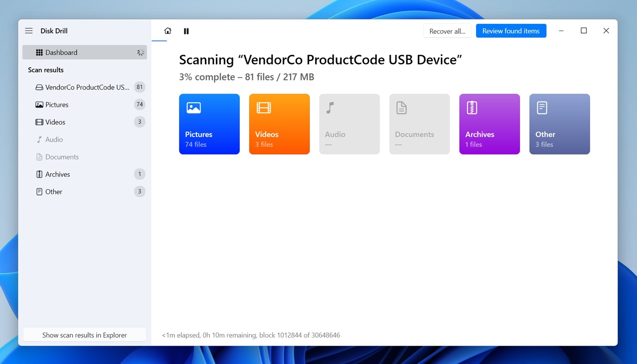Click the scanning spinner beside Dashboard
The height and width of the screenshot is (364, 637).
point(140,53)
